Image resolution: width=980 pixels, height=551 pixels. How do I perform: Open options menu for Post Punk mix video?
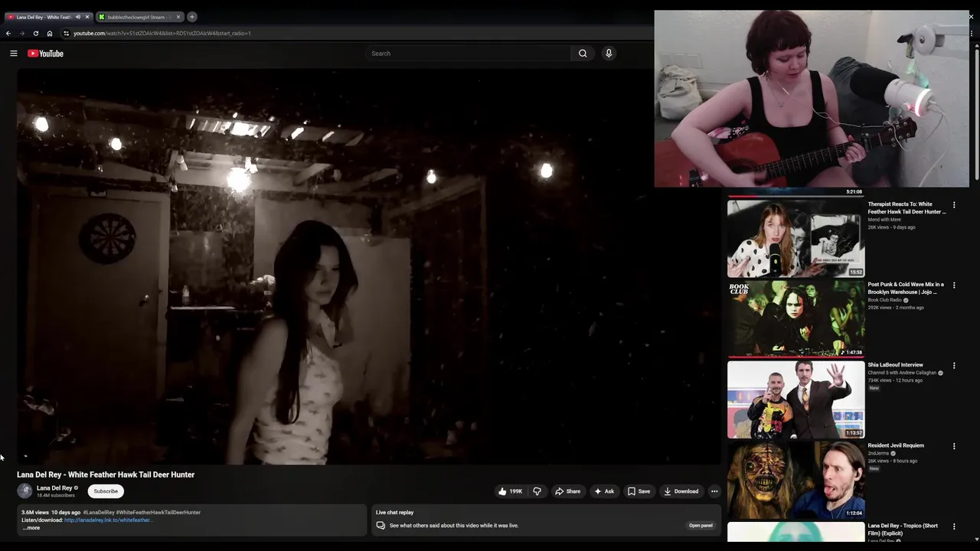pyautogui.click(x=954, y=285)
